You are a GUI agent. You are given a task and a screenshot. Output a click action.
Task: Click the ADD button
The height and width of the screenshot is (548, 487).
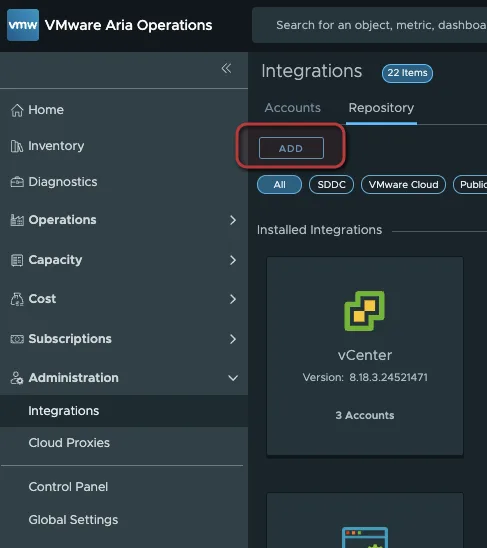coord(291,148)
